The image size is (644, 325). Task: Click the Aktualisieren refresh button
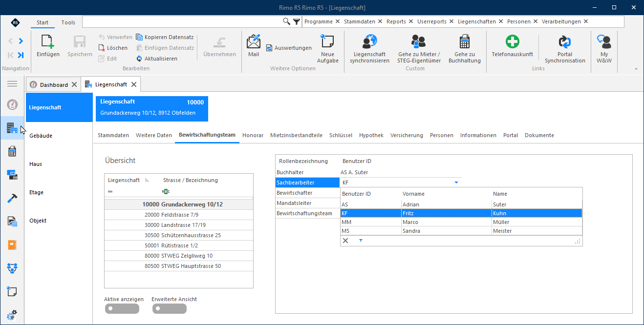(156, 59)
